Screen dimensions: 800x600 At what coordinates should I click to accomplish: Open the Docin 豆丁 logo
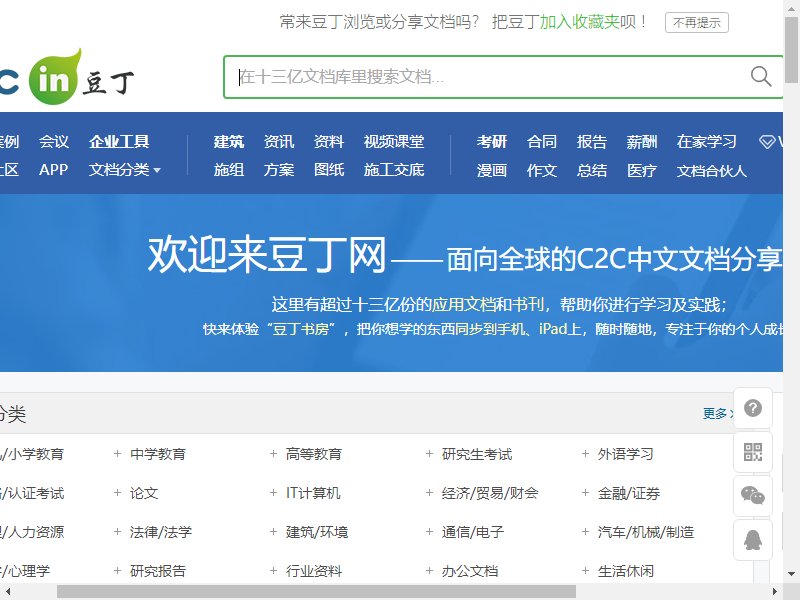pos(67,77)
